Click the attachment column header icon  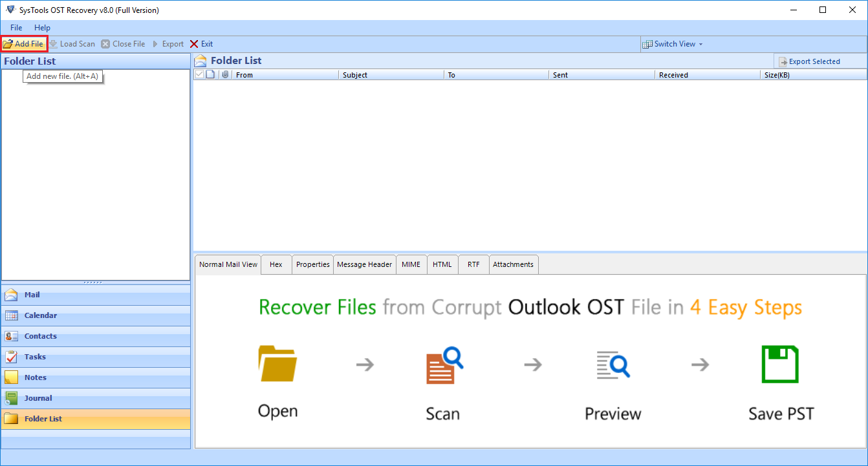pos(225,75)
